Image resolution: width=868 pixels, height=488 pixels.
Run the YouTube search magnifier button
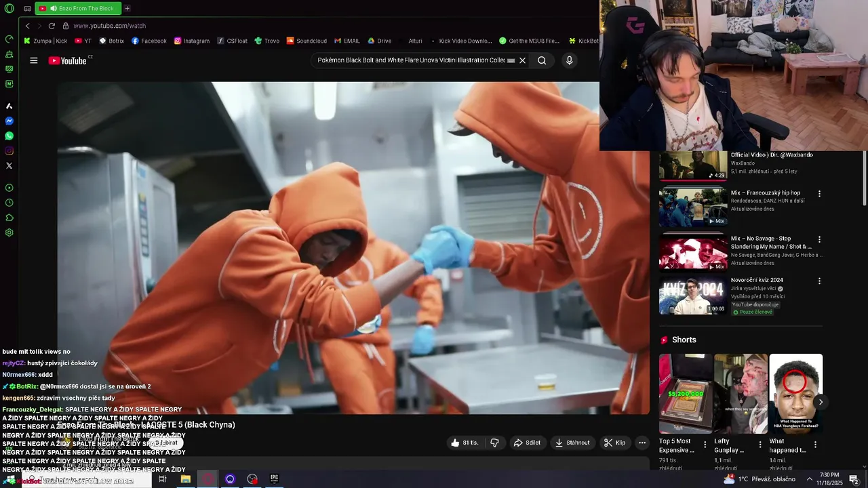pyautogui.click(x=542, y=60)
